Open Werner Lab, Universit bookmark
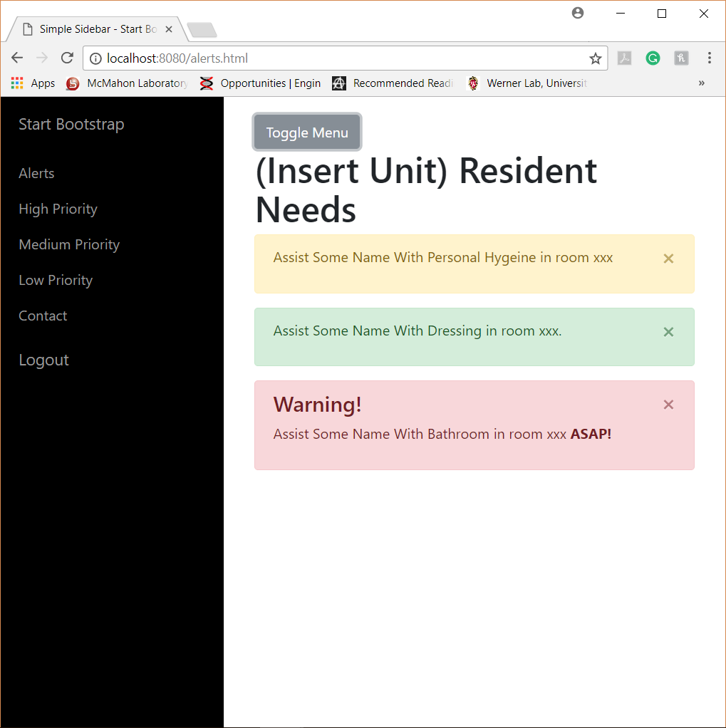Viewport: 726px width, 728px height. pyautogui.click(x=527, y=83)
